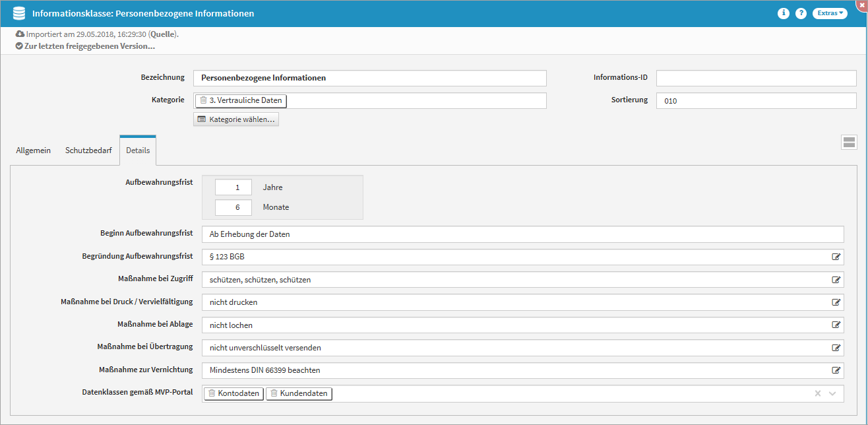This screenshot has height=425, width=868.
Task: Open the Quelle link
Action: pos(162,34)
